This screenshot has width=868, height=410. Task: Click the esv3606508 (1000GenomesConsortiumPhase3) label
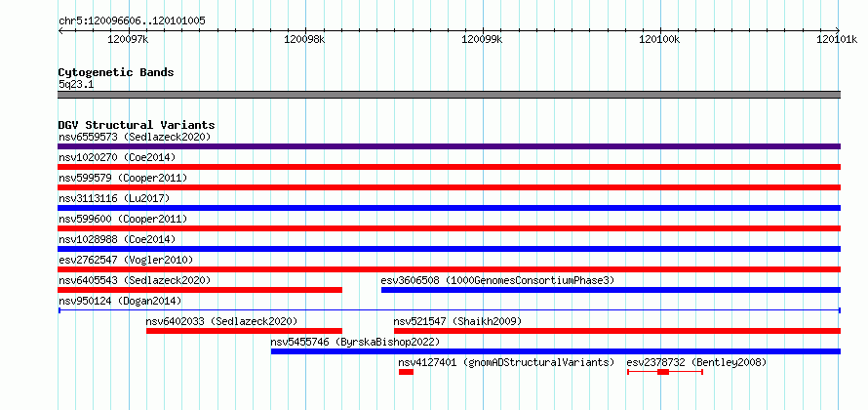497,280
